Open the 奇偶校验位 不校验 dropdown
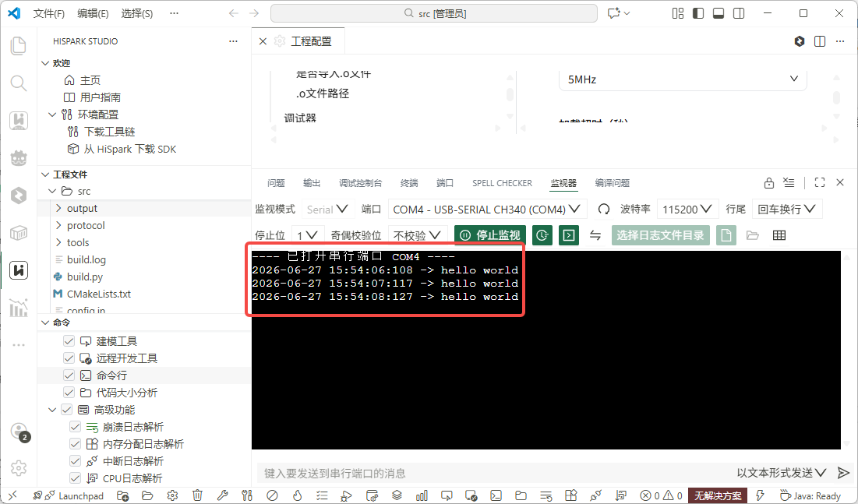The image size is (858, 504). click(417, 235)
